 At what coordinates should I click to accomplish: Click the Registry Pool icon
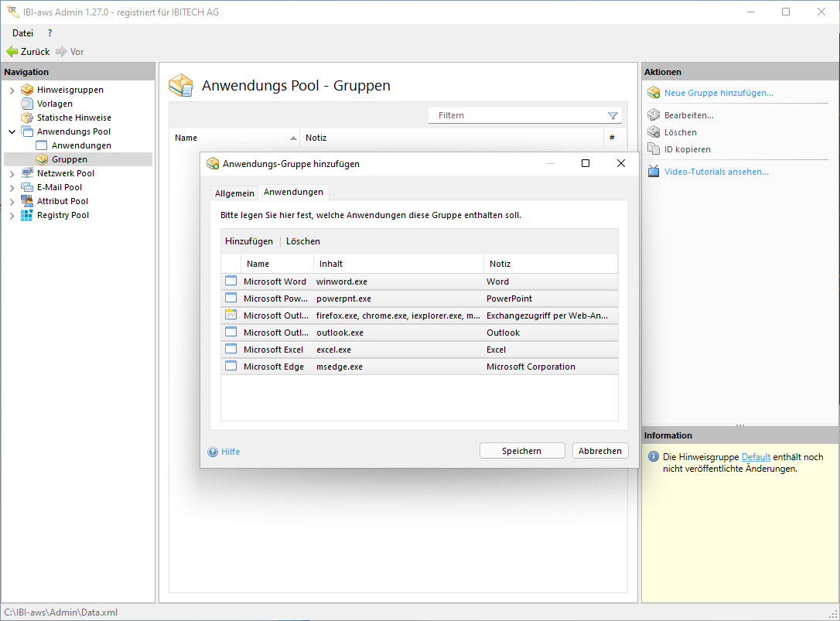pyautogui.click(x=27, y=215)
